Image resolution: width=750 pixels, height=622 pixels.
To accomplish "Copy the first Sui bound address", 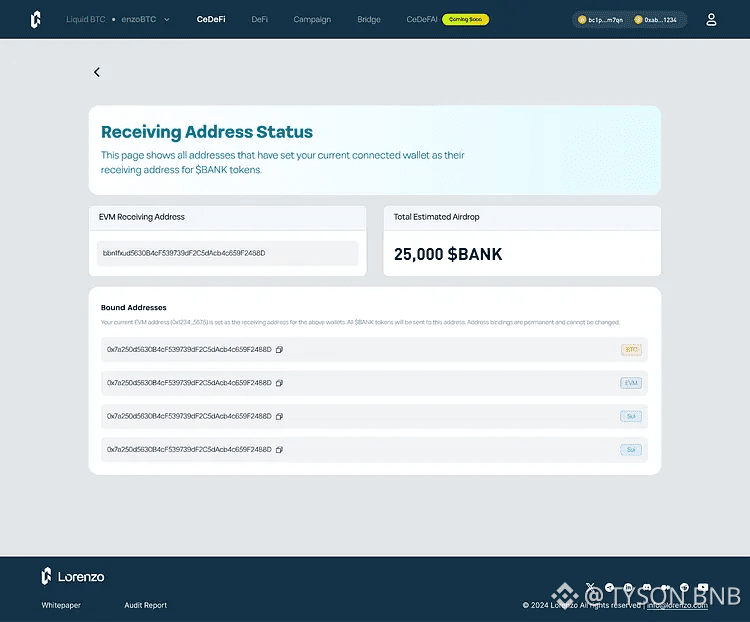I will (279, 416).
